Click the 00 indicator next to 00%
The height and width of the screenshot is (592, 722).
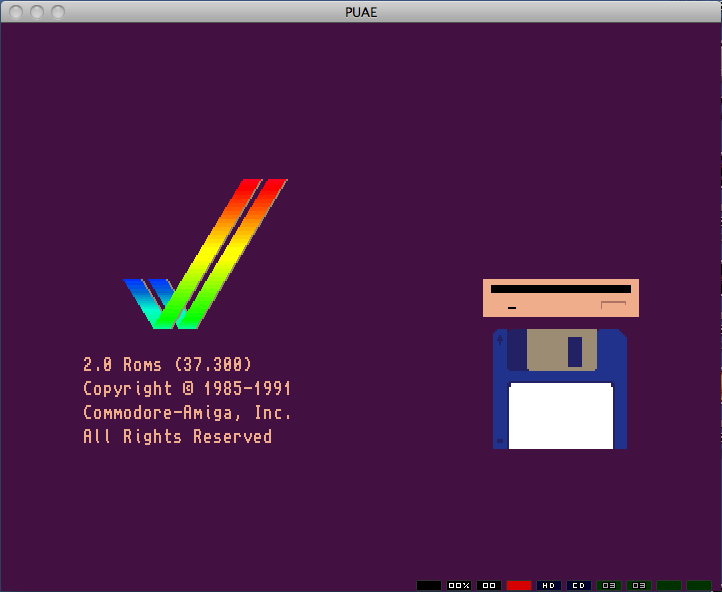pos(489,586)
